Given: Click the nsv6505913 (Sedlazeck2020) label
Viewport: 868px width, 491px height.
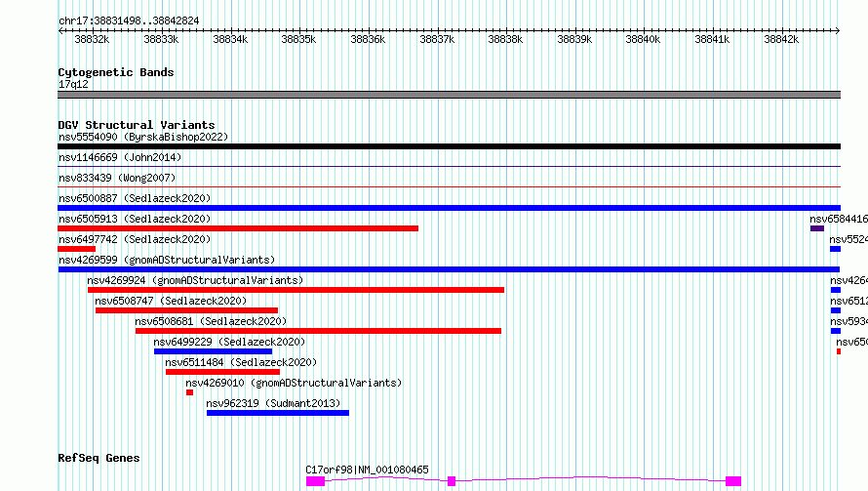Looking at the screenshot, I should click(135, 219).
